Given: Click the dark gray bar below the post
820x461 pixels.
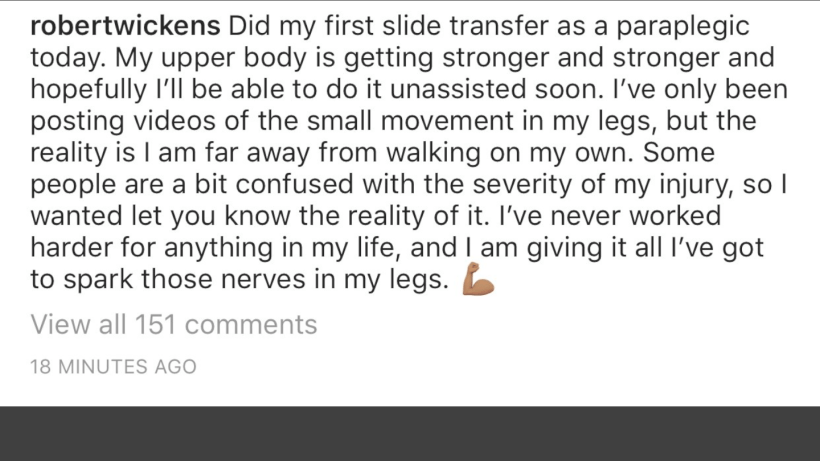Looking at the screenshot, I should coord(410,433).
